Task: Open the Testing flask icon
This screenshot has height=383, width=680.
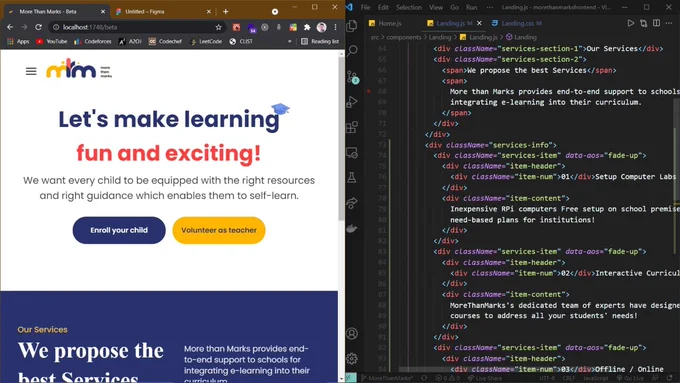Action: point(352,177)
